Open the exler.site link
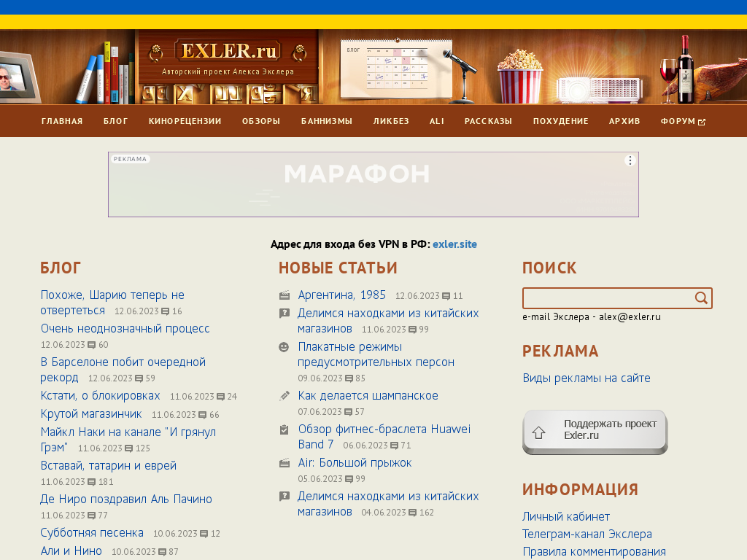The height and width of the screenshot is (560, 747). click(454, 244)
